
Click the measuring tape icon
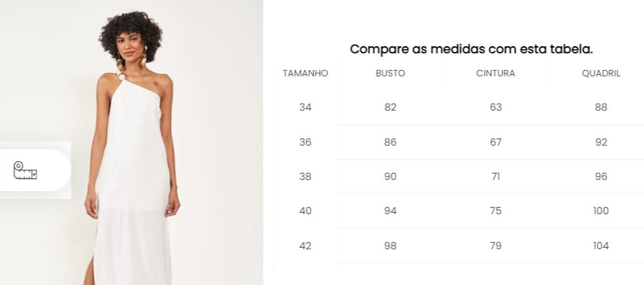point(25,170)
